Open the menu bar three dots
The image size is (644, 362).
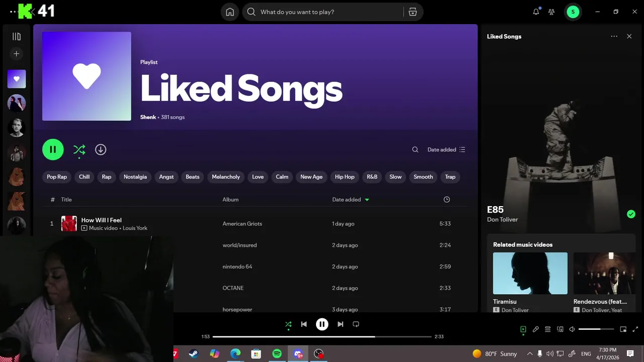coord(13,12)
